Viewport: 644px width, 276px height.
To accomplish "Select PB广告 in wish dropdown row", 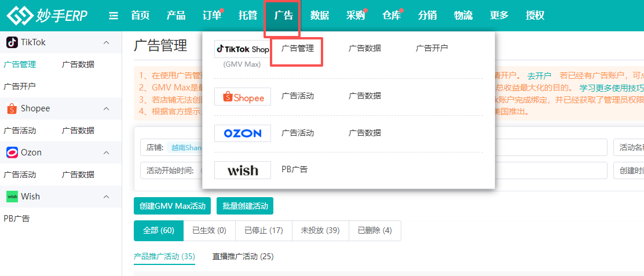I will 294,169.
